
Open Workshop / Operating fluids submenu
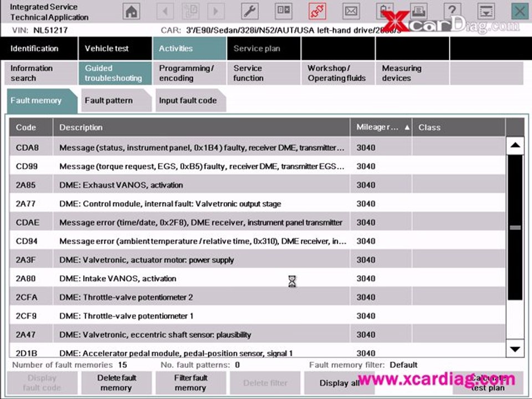click(x=338, y=73)
